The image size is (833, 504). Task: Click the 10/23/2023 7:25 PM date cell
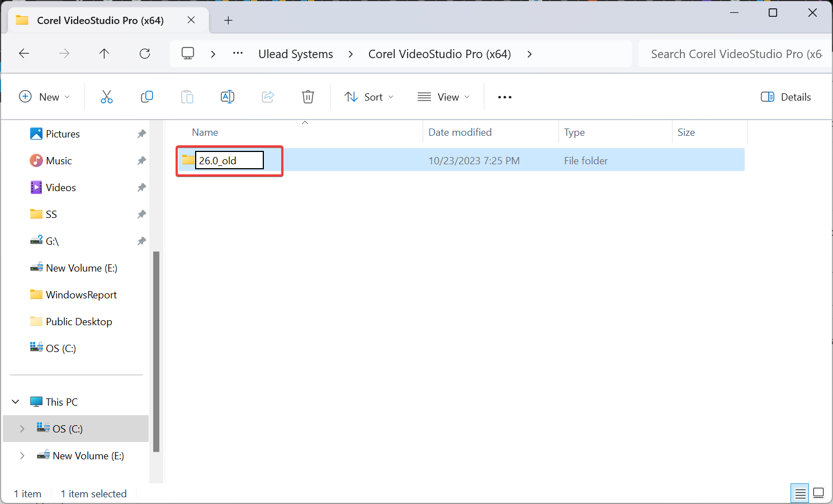474,161
